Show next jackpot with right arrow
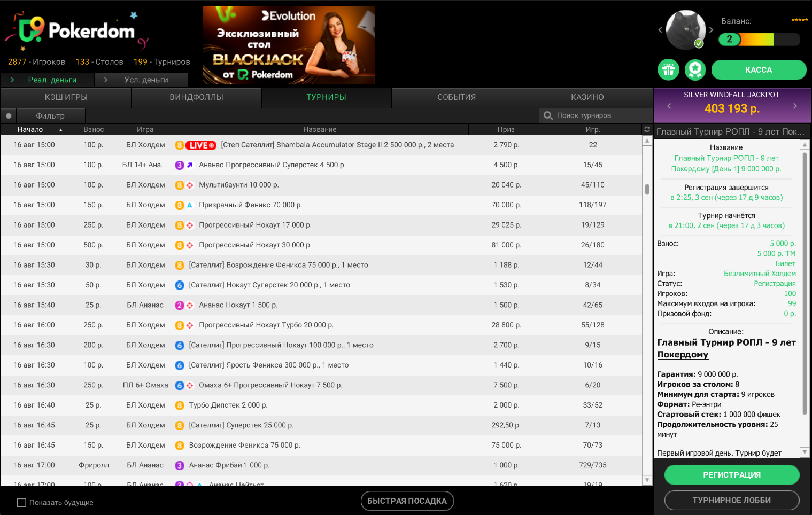The width and height of the screenshot is (812, 515). pyautogui.click(x=795, y=106)
